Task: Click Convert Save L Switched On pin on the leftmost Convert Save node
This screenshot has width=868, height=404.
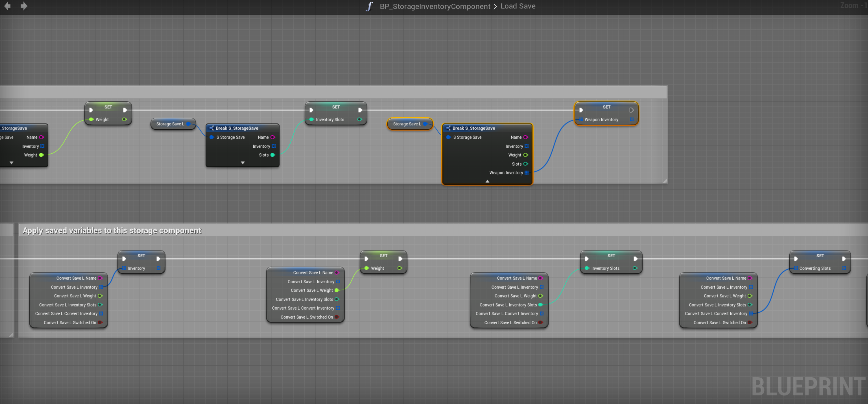Action: pyautogui.click(x=100, y=323)
